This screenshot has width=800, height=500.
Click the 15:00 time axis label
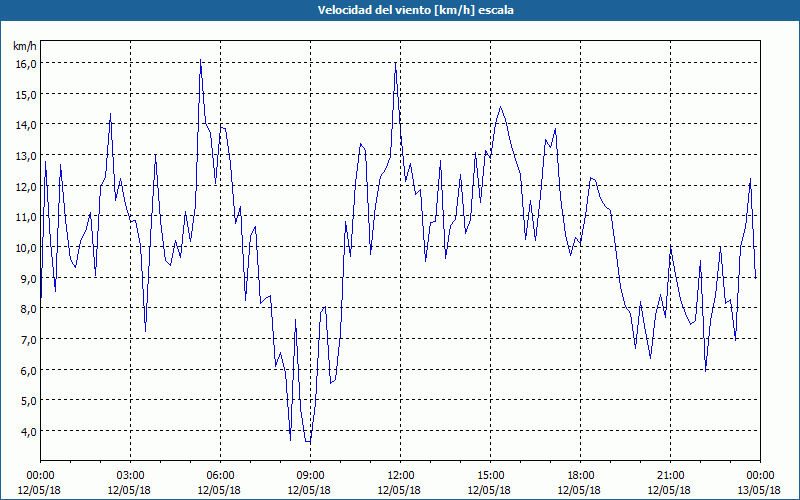pos(490,476)
